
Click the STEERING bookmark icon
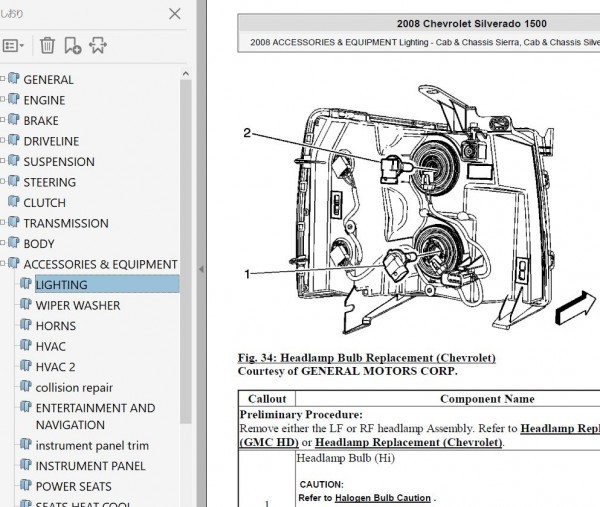pyautogui.click(x=13, y=181)
